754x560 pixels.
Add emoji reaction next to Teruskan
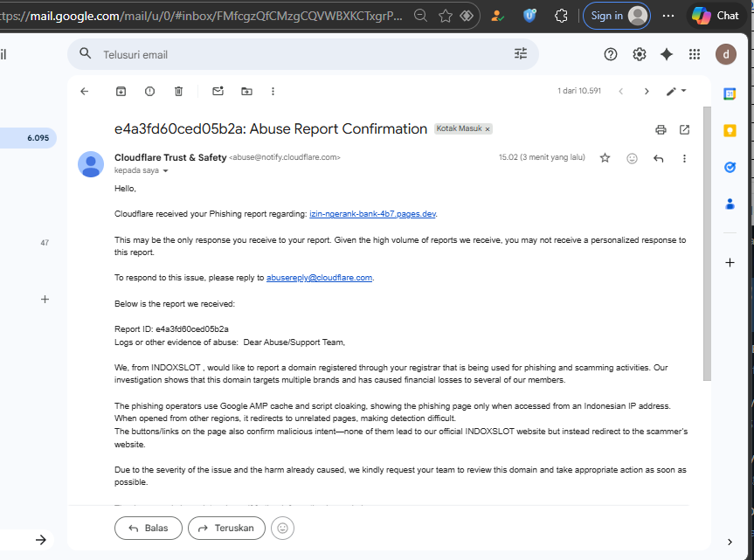(282, 528)
